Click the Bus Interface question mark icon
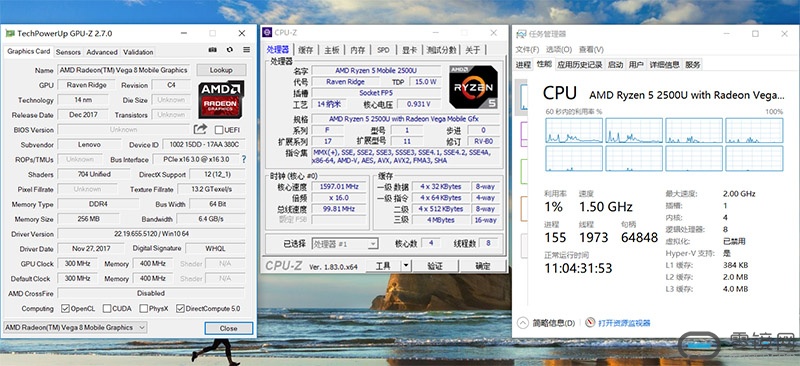The height and width of the screenshot is (366, 800). pyautogui.click(x=243, y=159)
